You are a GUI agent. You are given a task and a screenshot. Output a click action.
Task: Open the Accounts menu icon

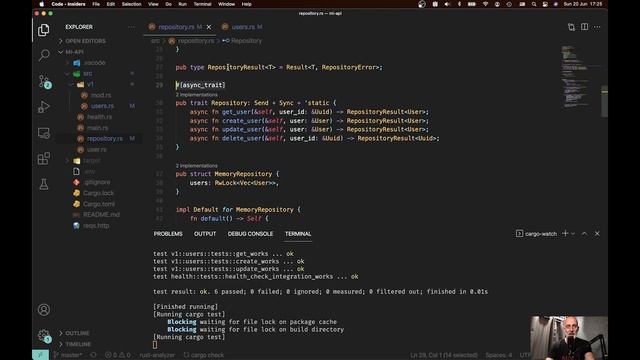tap(44, 310)
